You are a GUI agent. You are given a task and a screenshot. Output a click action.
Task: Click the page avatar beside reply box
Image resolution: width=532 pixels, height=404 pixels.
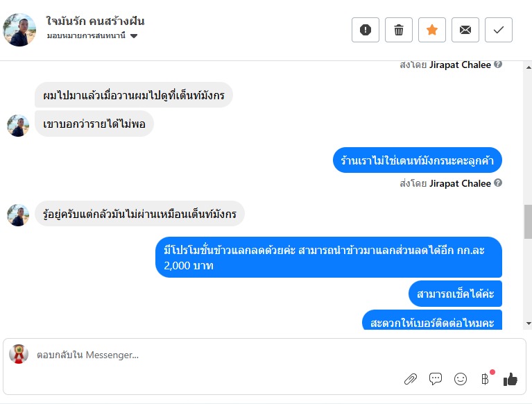19,354
